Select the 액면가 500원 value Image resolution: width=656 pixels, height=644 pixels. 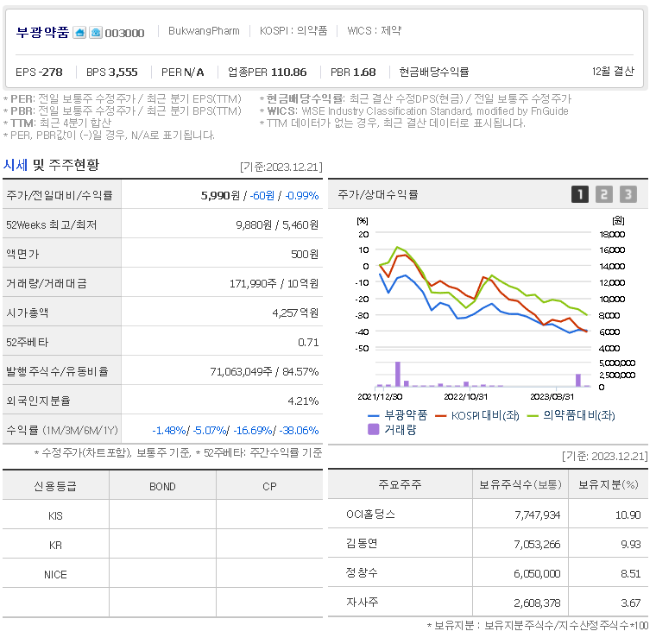point(305,255)
